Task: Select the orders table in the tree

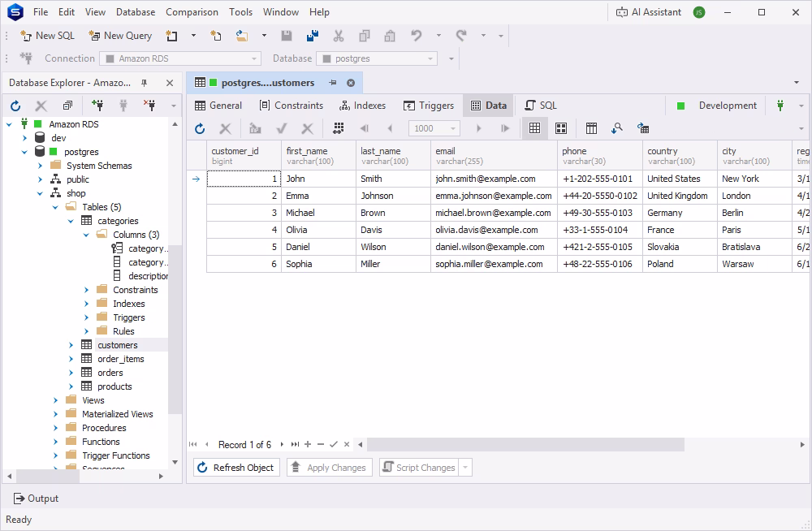Action: (x=110, y=373)
